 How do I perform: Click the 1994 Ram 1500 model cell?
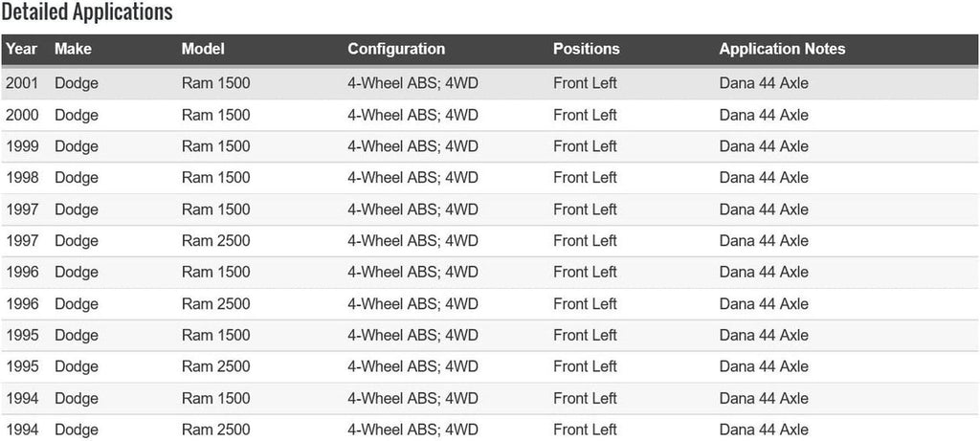215,399
